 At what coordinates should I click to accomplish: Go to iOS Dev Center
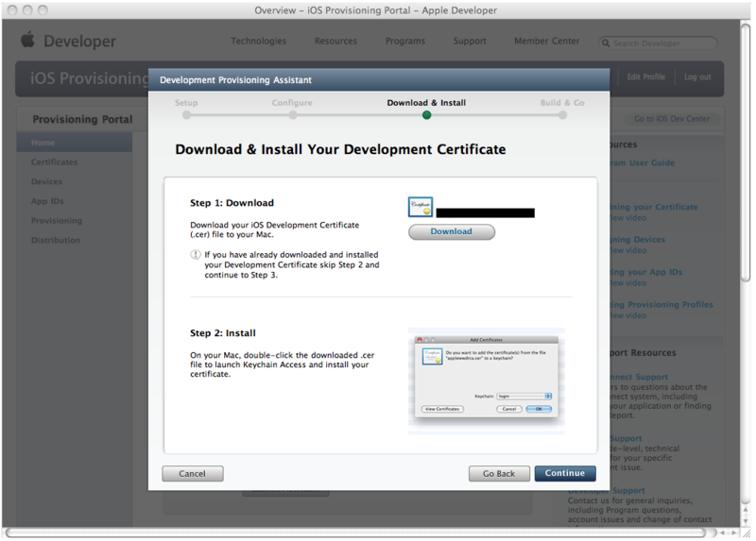click(672, 119)
